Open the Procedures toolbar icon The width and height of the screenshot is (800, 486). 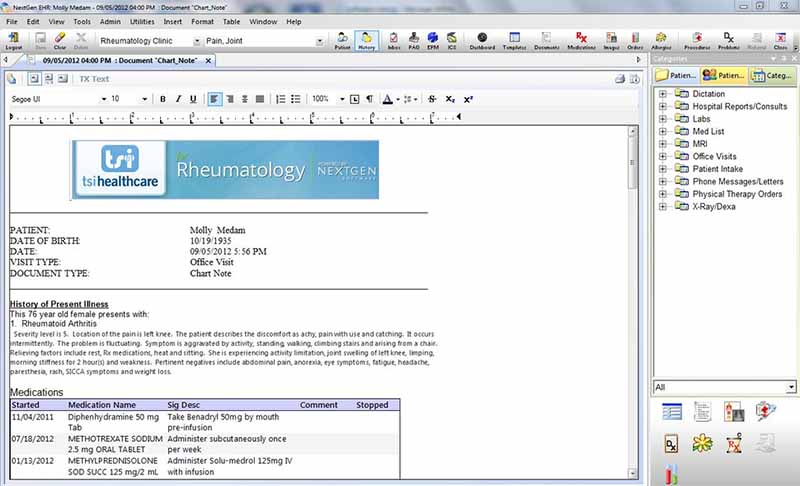pos(698,40)
